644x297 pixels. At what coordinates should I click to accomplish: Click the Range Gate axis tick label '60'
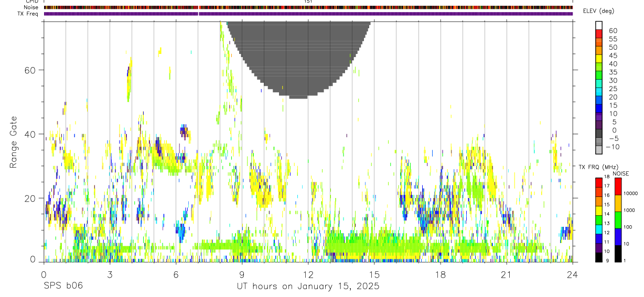tap(30, 70)
